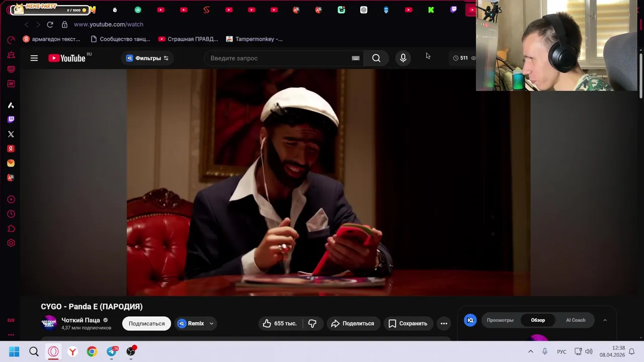Open Windows taskbar search
The width and height of the screenshot is (644, 362).
coord(34,351)
